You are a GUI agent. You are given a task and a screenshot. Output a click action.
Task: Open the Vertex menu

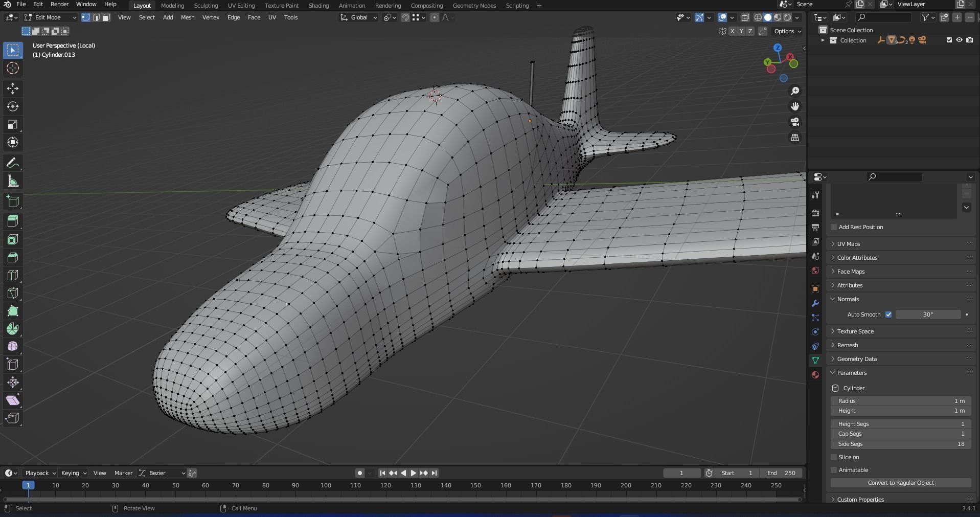(x=211, y=17)
